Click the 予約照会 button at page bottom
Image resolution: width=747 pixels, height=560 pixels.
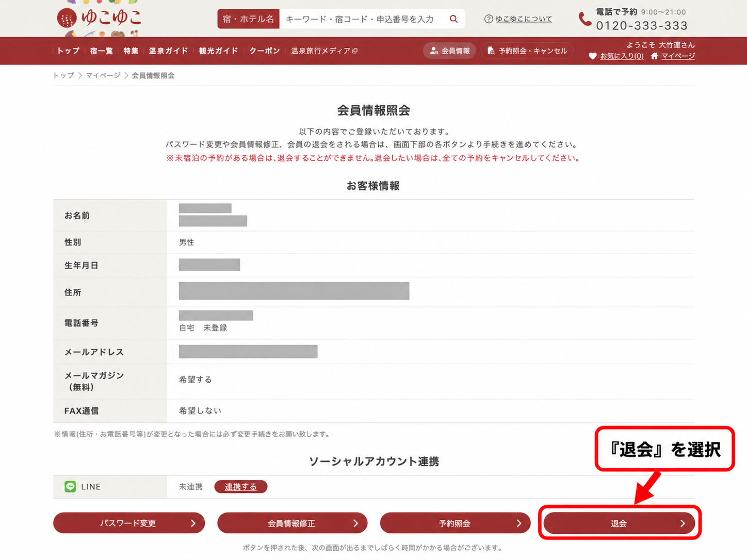[455, 523]
